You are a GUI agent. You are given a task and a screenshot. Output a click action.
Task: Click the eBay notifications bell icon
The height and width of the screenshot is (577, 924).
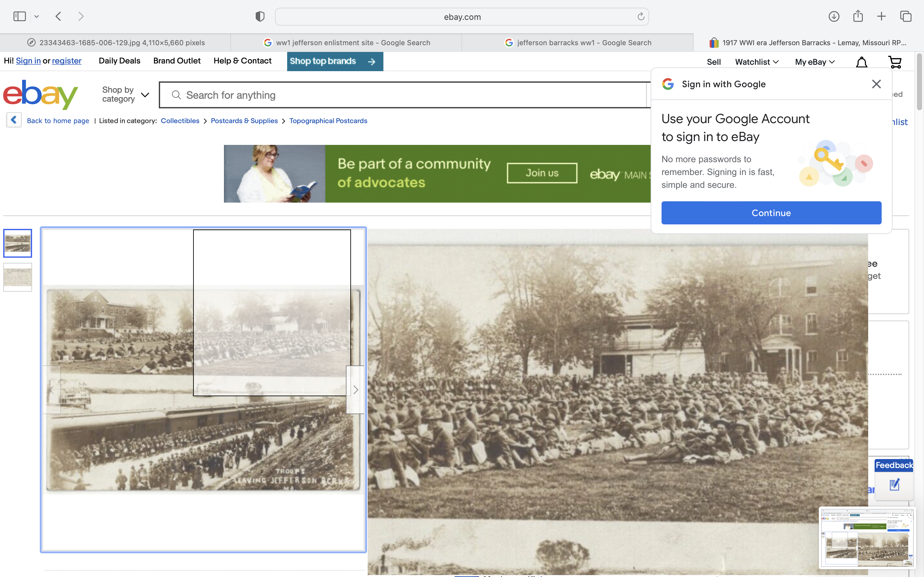click(861, 62)
